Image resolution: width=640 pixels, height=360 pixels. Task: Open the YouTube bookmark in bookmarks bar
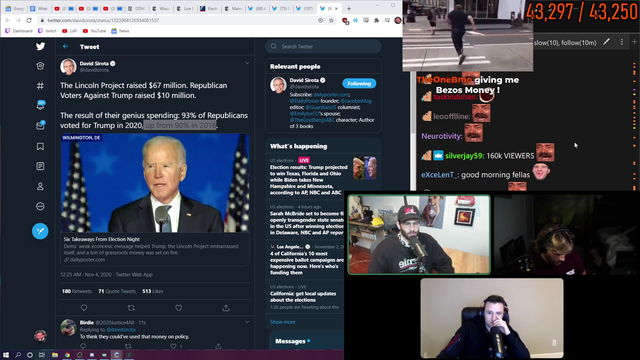94,31
